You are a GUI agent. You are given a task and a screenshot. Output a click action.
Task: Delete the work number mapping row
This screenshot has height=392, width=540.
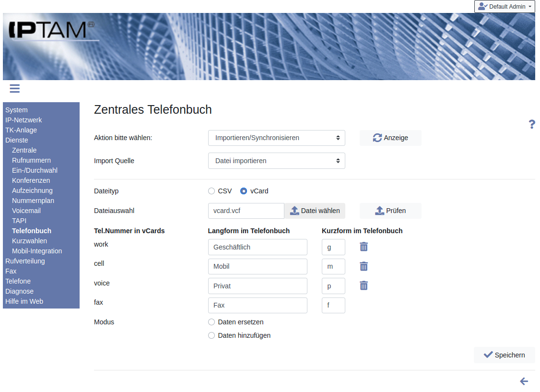[364, 247]
